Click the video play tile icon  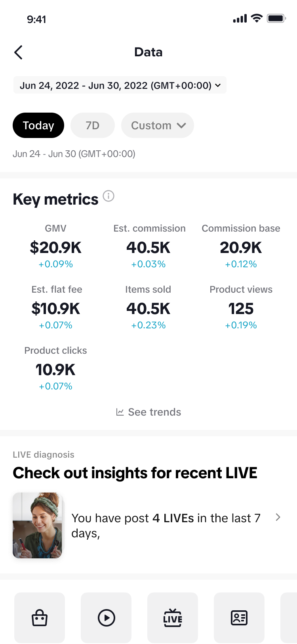[x=106, y=617]
